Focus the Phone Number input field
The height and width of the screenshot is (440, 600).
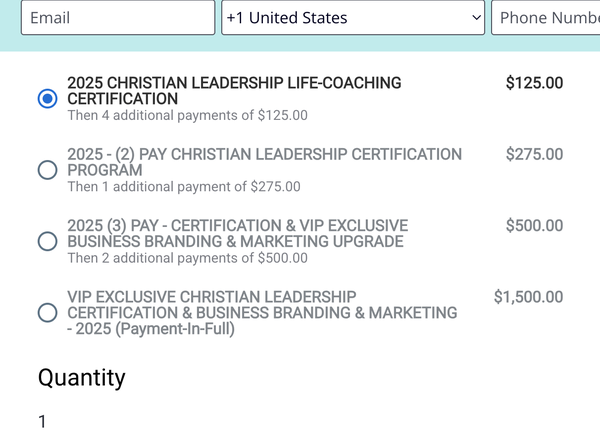[x=545, y=18]
